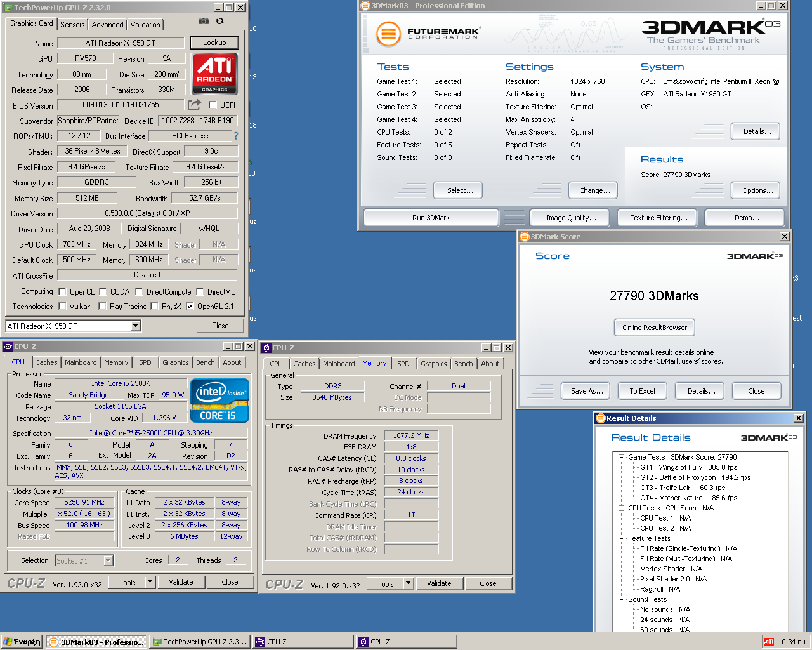Click Save As button in score window
812x650 pixels.
[586, 391]
